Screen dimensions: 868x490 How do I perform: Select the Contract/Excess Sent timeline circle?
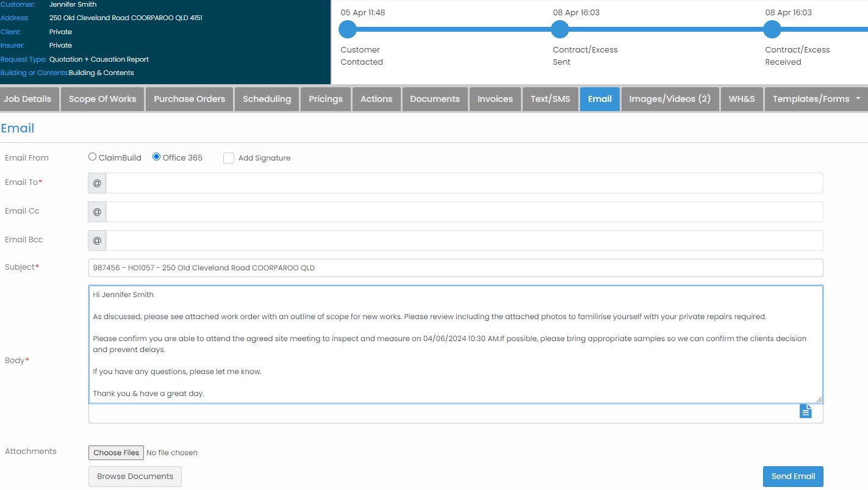560,29
